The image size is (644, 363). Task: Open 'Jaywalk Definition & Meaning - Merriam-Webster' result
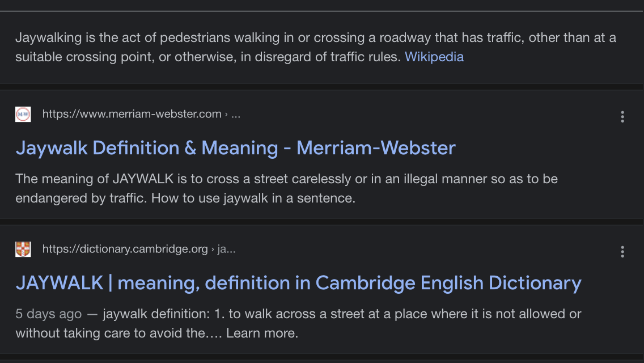(235, 148)
